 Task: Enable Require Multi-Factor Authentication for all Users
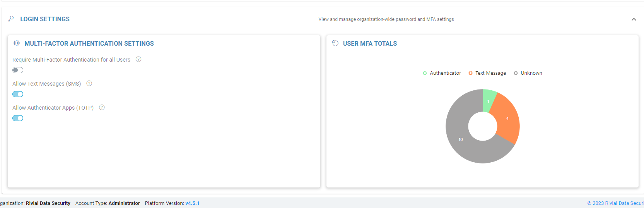[x=18, y=70]
